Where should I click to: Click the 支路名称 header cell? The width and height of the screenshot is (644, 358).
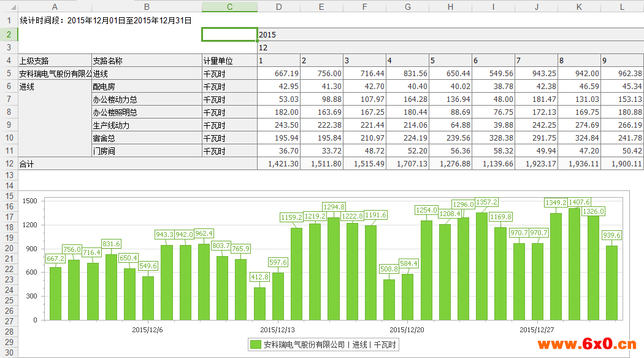click(147, 61)
